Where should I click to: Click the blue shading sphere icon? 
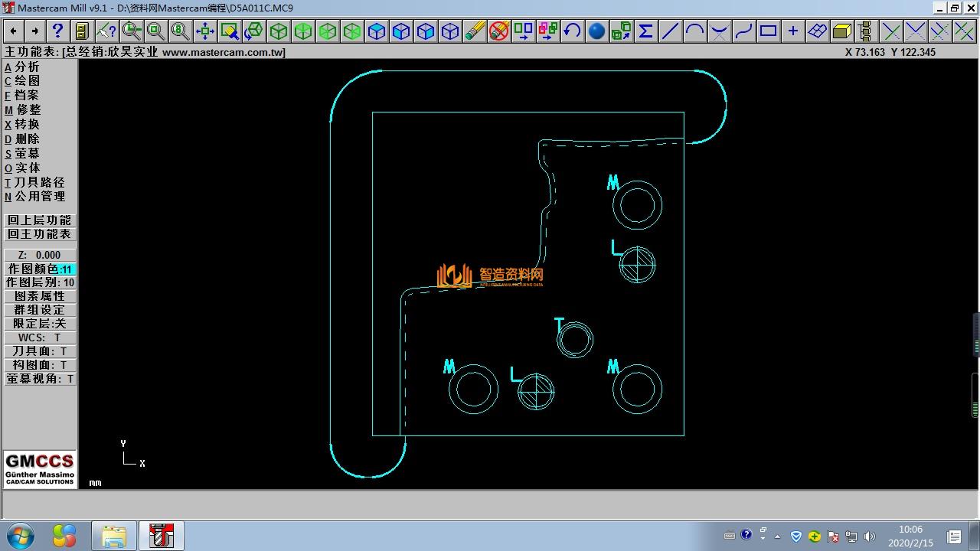(596, 31)
